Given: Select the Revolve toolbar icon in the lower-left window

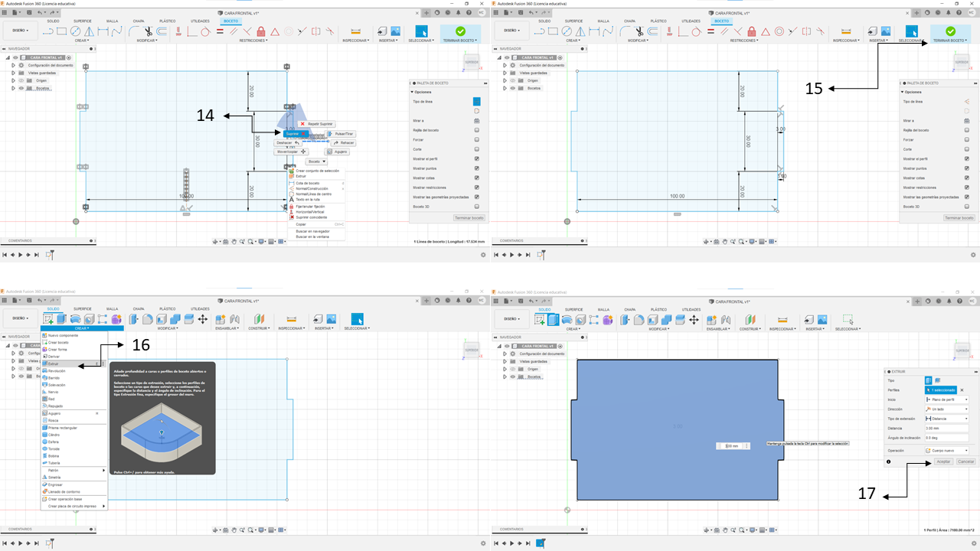Looking at the screenshot, I should 75,319.
